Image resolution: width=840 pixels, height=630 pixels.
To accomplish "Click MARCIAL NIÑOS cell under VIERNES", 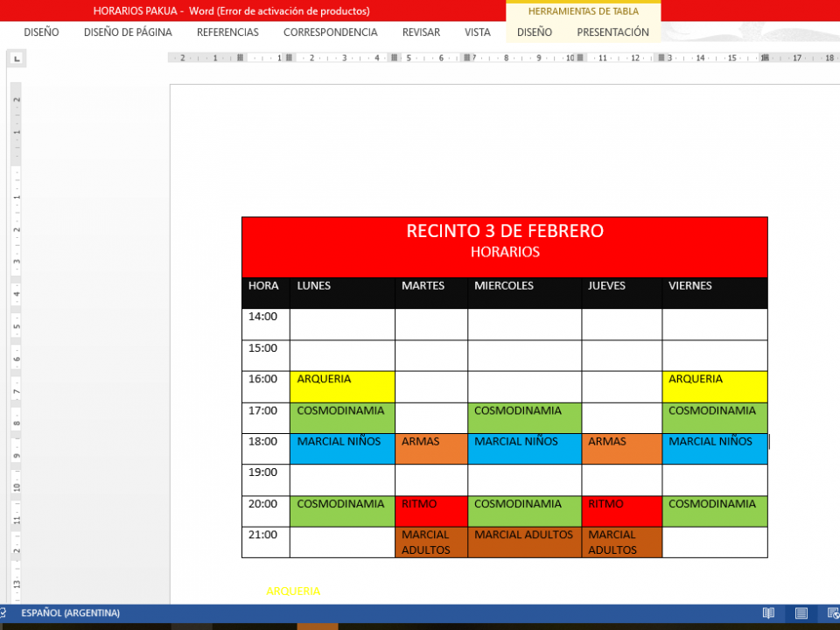I will 715,448.
